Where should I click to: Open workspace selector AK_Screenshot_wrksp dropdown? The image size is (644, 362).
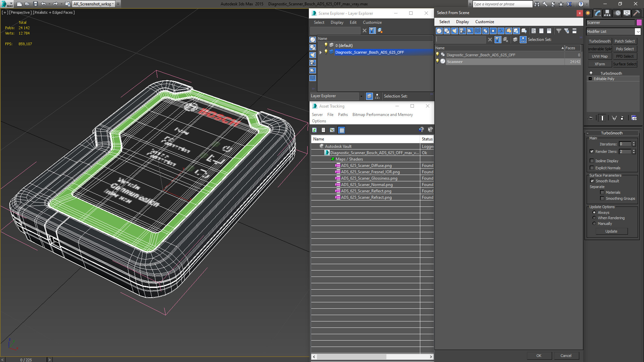point(113,4)
